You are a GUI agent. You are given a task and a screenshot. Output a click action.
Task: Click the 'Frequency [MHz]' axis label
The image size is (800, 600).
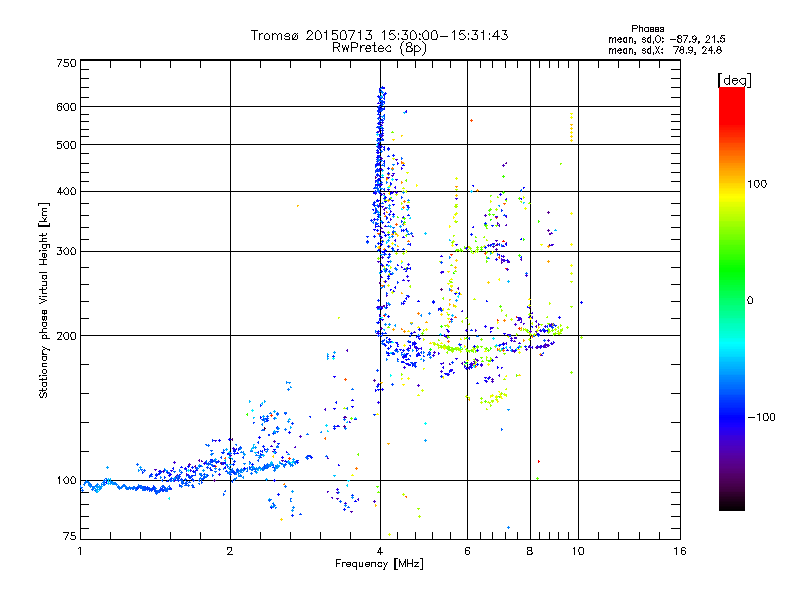coord(379,564)
